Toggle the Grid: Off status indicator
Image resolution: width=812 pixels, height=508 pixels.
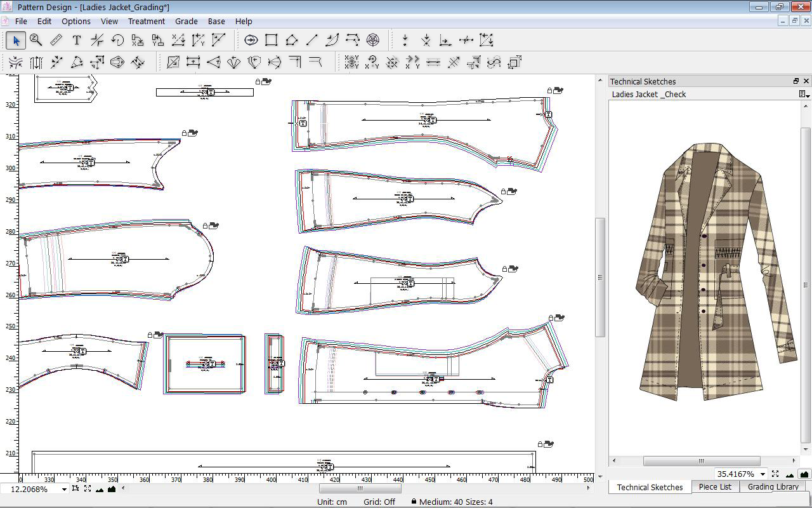[x=379, y=502]
